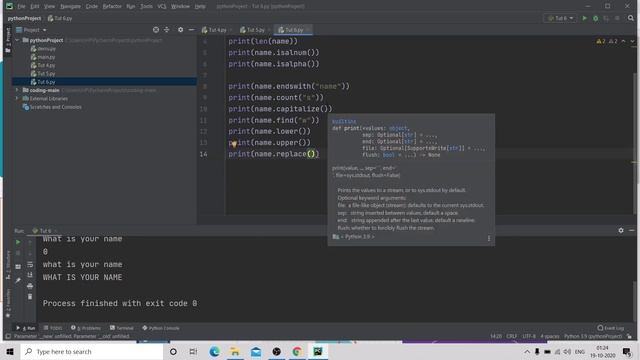Screen dimensions: 640x360
Task: Click the taskbar search box
Action: [x=92, y=351]
